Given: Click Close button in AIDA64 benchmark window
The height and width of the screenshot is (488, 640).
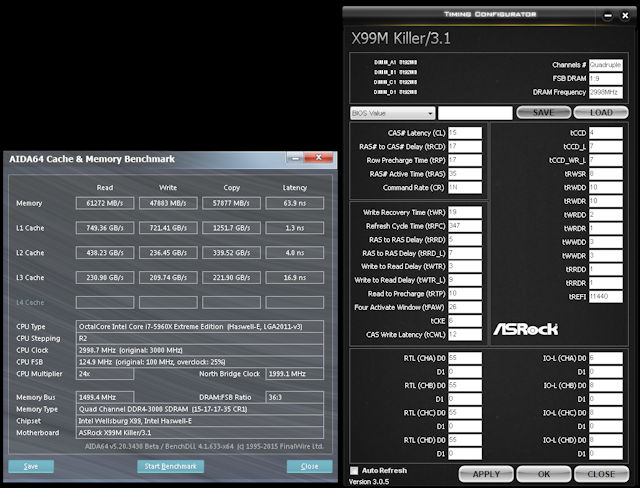Looking at the screenshot, I should [x=310, y=466].
